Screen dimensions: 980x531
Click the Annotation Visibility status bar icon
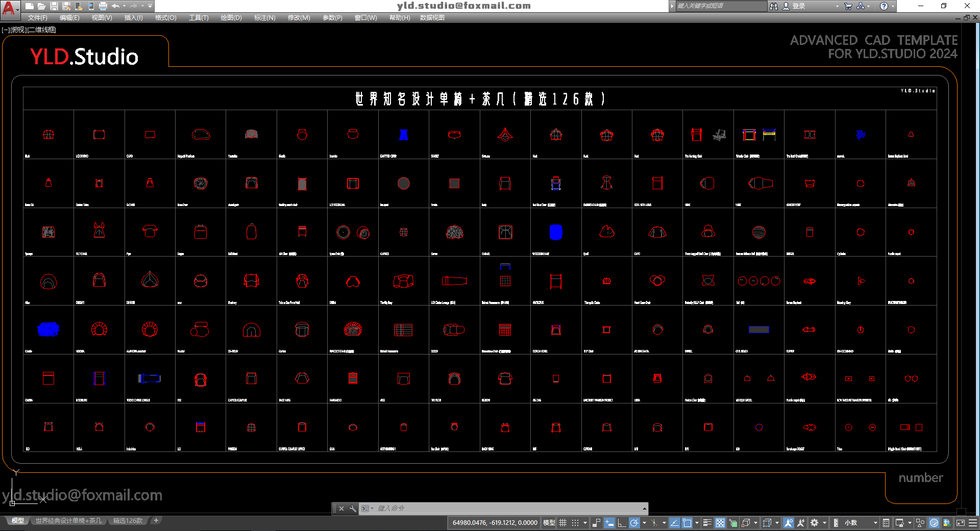click(788, 523)
